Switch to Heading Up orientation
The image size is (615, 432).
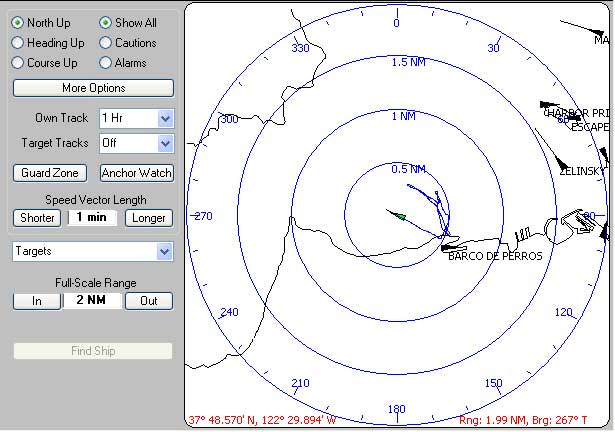pos(18,43)
